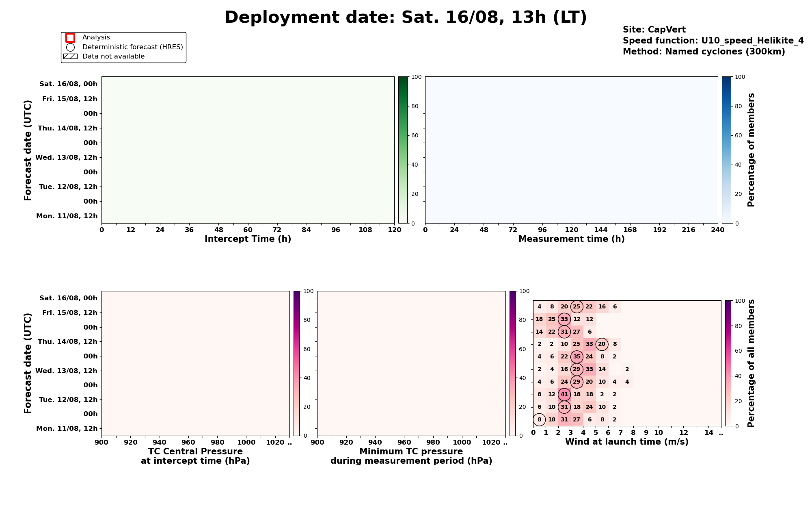Click the 'Intercept Time (h)' axis label
The width and height of the screenshot is (812, 508).
point(248,239)
